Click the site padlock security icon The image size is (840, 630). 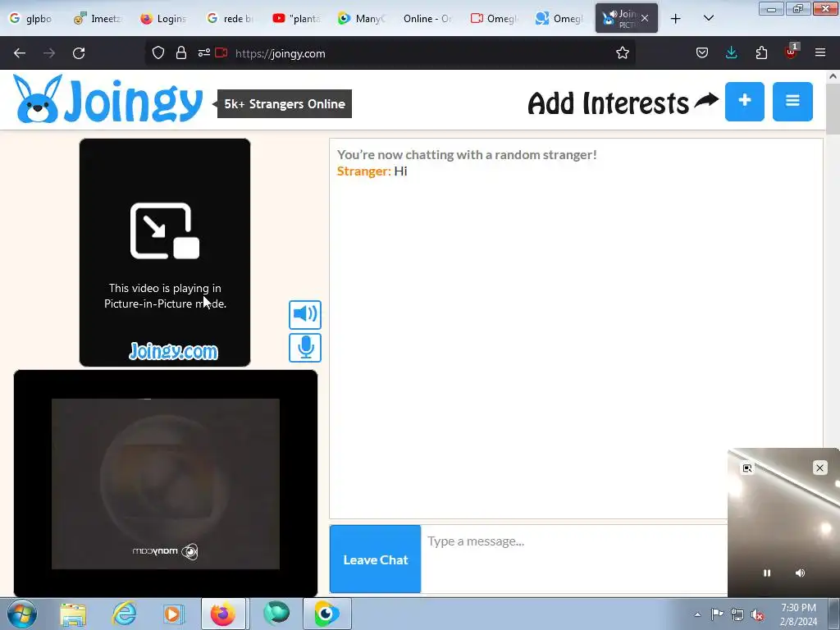tap(181, 53)
